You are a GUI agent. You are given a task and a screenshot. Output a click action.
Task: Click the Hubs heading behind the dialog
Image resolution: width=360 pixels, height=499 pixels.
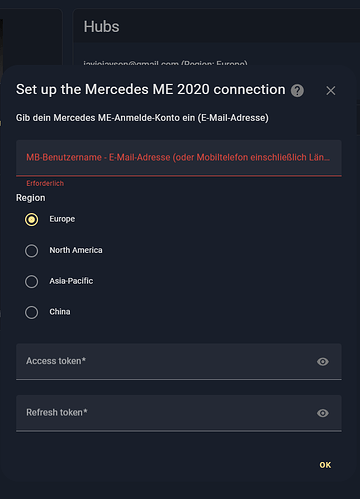101,27
